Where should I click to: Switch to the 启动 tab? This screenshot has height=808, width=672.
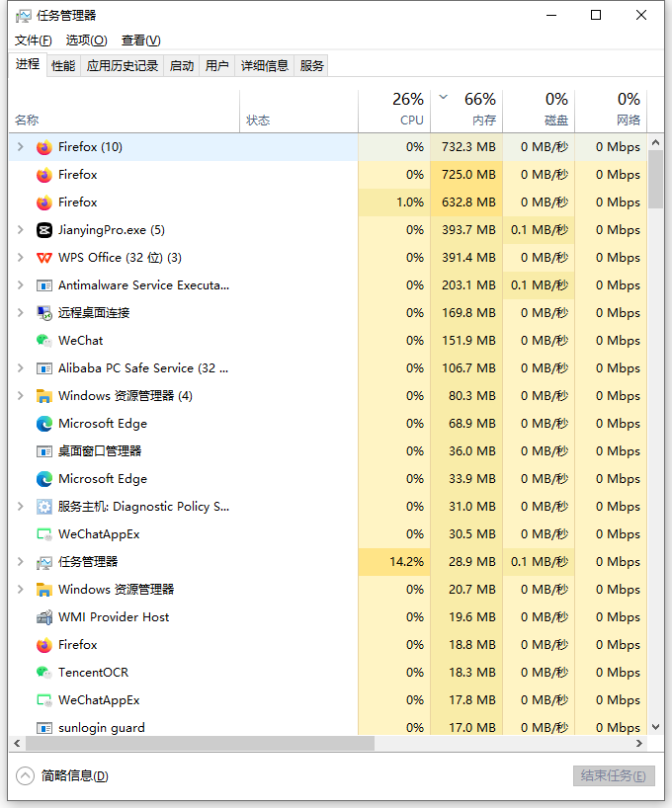coord(182,66)
